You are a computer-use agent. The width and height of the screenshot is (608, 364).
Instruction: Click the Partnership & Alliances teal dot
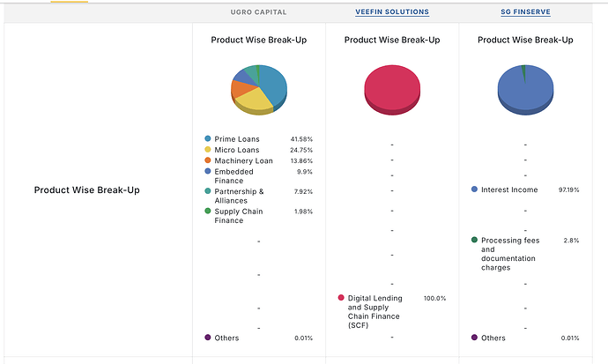tap(208, 190)
